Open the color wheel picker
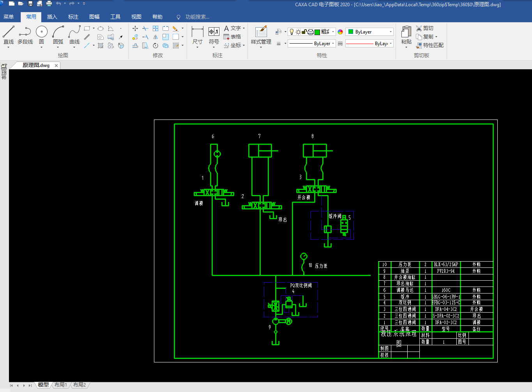Screen dimensions: 532x392 coord(340,32)
